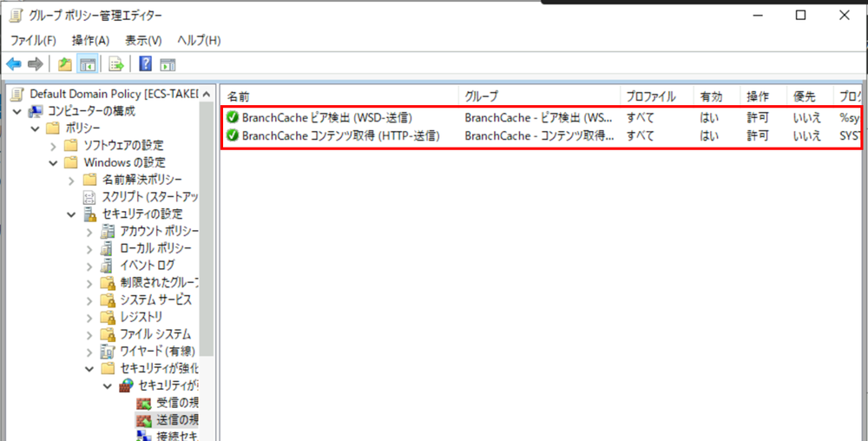Click the export list toolbar icon
Screen dimensions: 868x441
click(116, 64)
